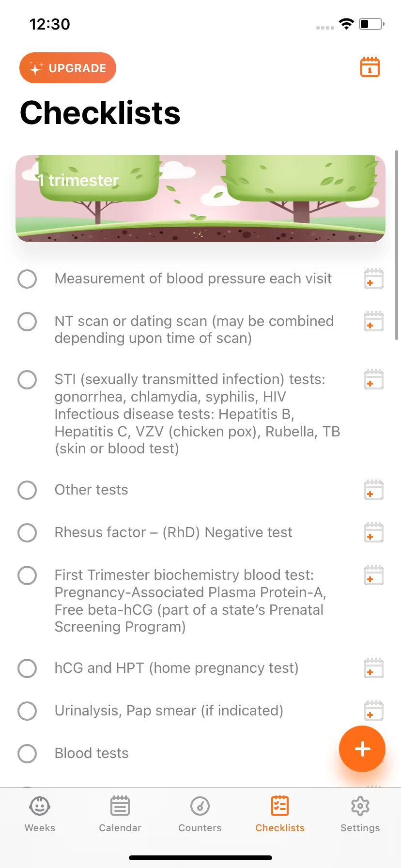Go to the Settings tab
Viewport: 401px width, 868px height.
(360, 814)
